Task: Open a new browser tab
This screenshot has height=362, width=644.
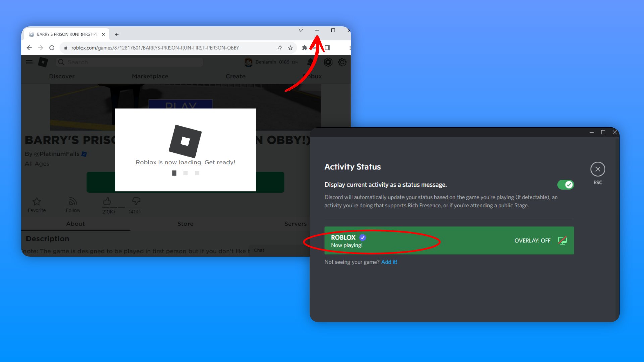Action: 117,34
